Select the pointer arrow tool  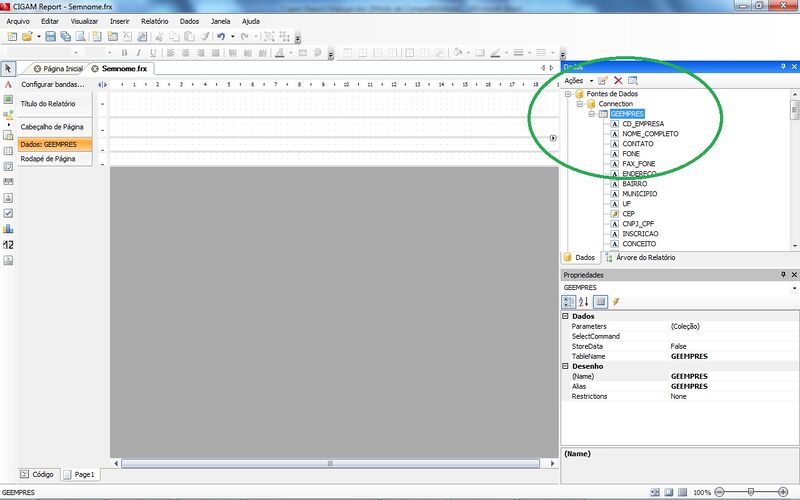[8, 68]
